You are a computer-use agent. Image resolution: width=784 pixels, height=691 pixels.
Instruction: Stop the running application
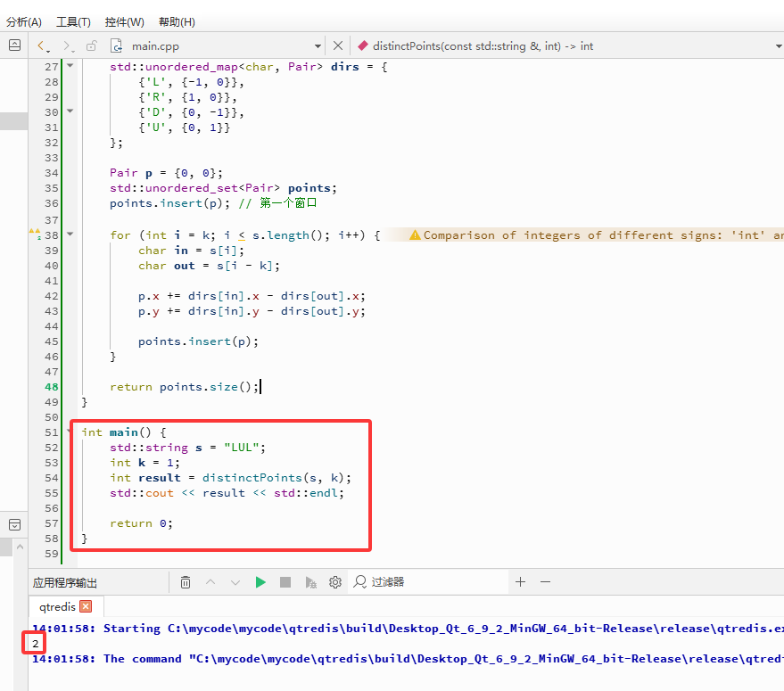[285, 582]
